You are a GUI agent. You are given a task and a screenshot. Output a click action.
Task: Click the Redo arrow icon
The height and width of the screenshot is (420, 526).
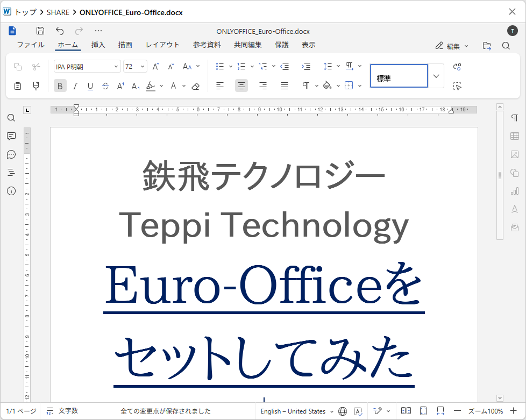79,31
